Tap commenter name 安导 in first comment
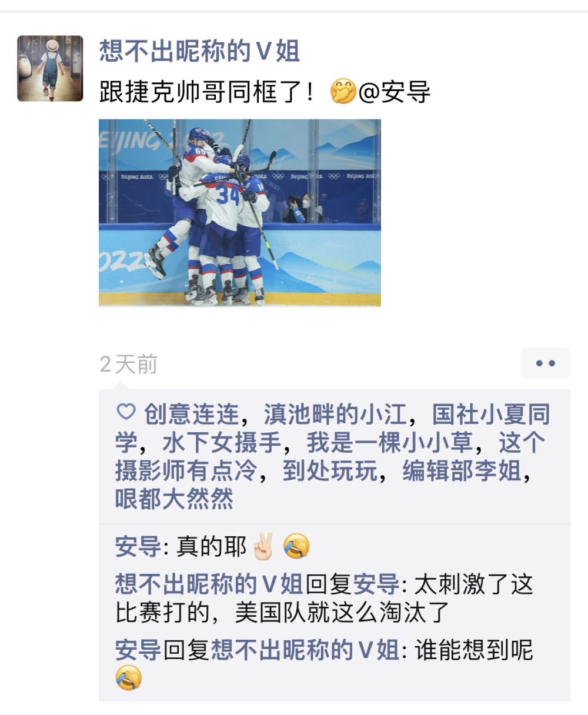Image resolution: width=588 pixels, height=715 pixels. (138, 547)
